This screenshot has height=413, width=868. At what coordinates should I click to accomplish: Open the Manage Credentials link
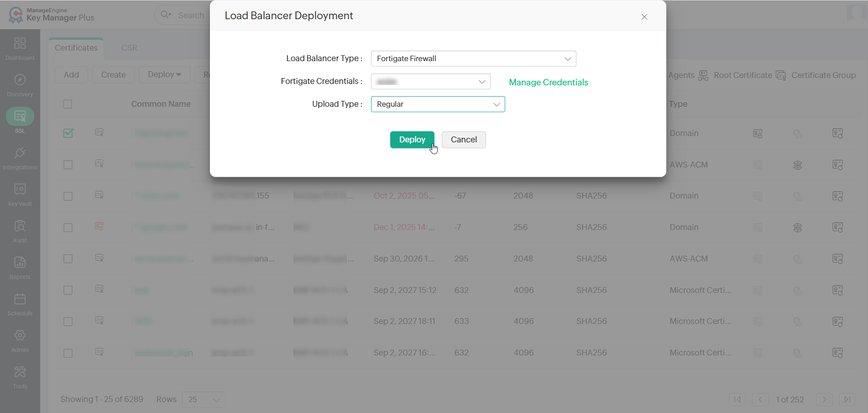548,82
